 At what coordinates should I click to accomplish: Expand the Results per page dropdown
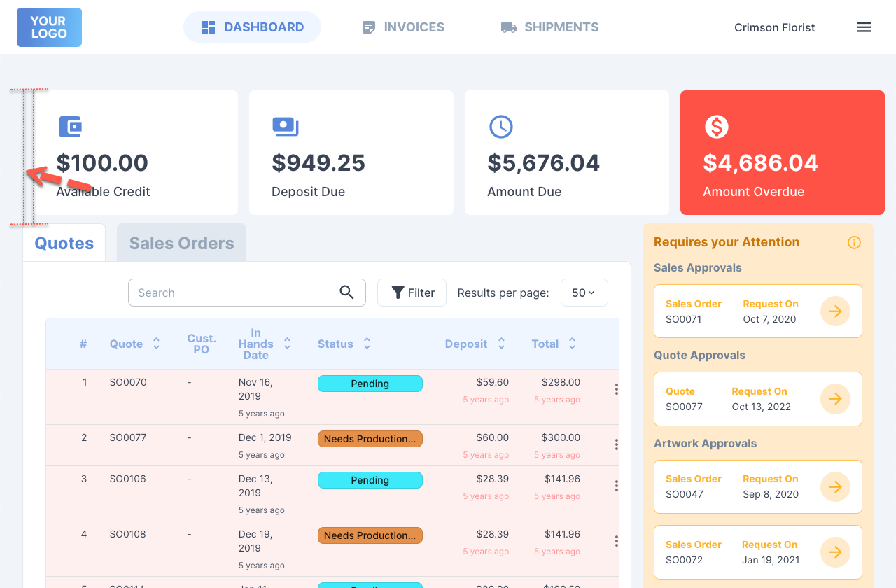(x=584, y=293)
